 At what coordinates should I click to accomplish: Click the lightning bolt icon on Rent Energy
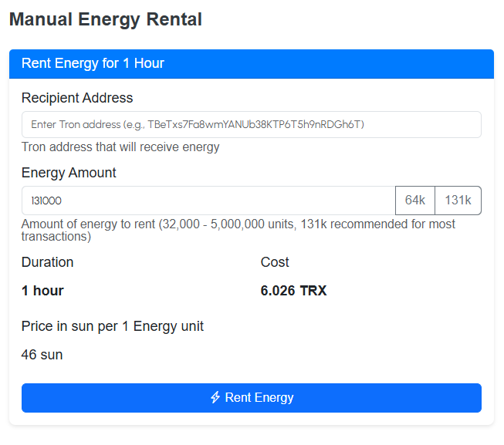(215, 397)
